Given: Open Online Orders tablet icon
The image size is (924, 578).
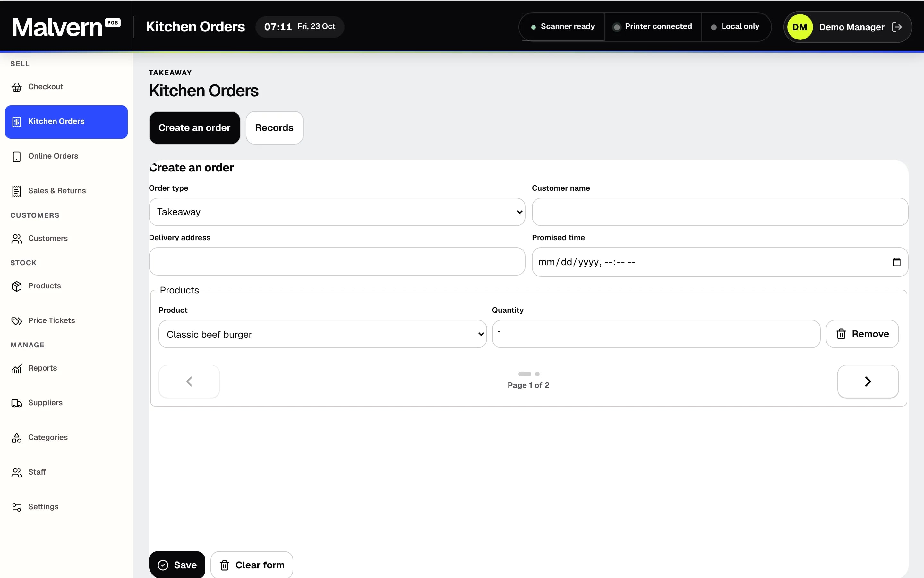Looking at the screenshot, I should [16, 156].
